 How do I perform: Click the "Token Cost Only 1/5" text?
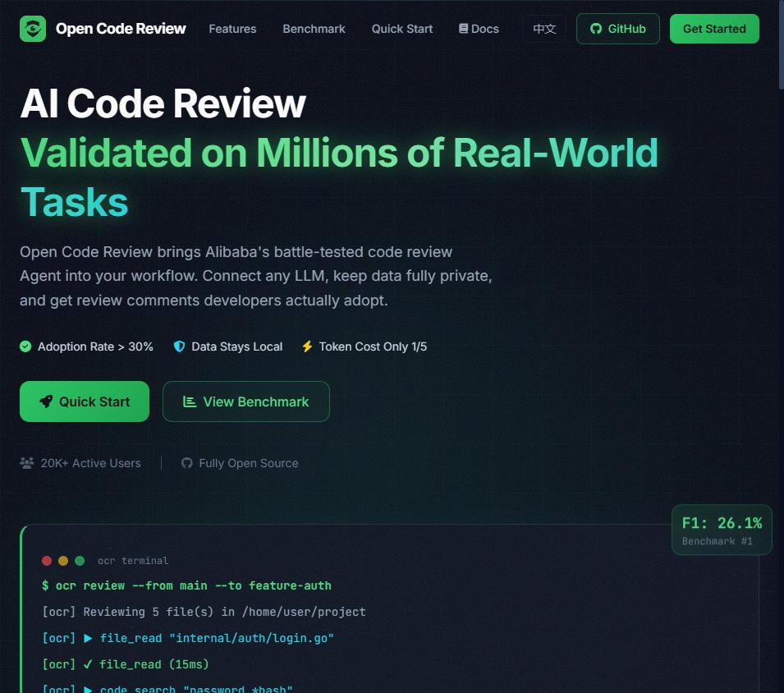[x=373, y=346]
